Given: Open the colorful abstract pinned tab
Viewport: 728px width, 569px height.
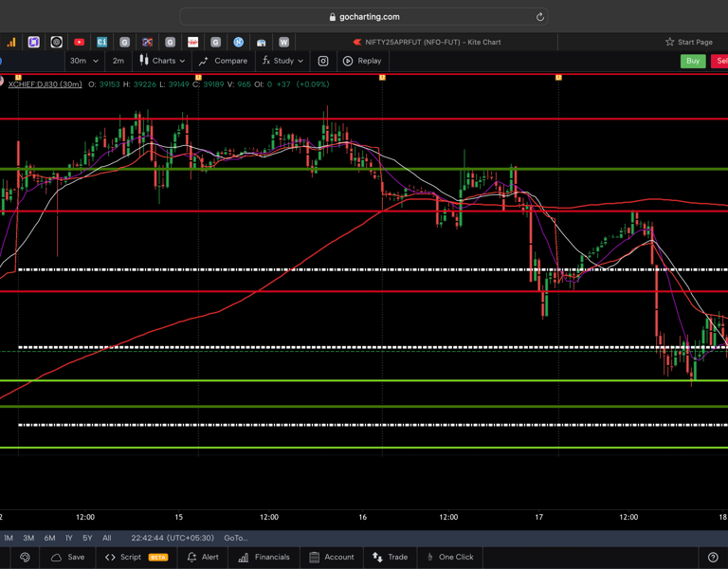Looking at the screenshot, I should click(x=147, y=43).
